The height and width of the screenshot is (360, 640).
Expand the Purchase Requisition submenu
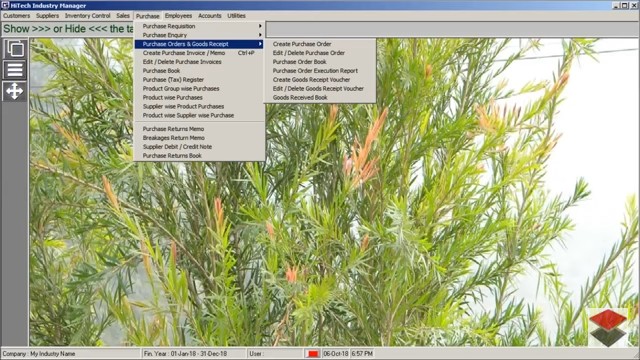(x=199, y=26)
